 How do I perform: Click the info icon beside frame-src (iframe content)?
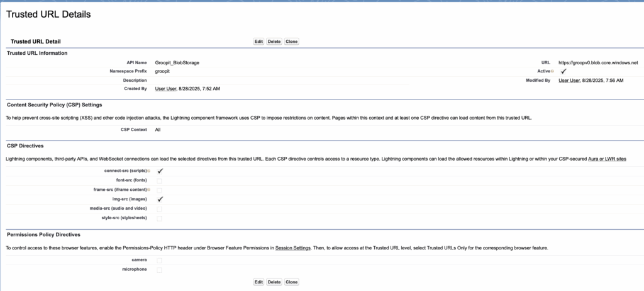click(148, 190)
